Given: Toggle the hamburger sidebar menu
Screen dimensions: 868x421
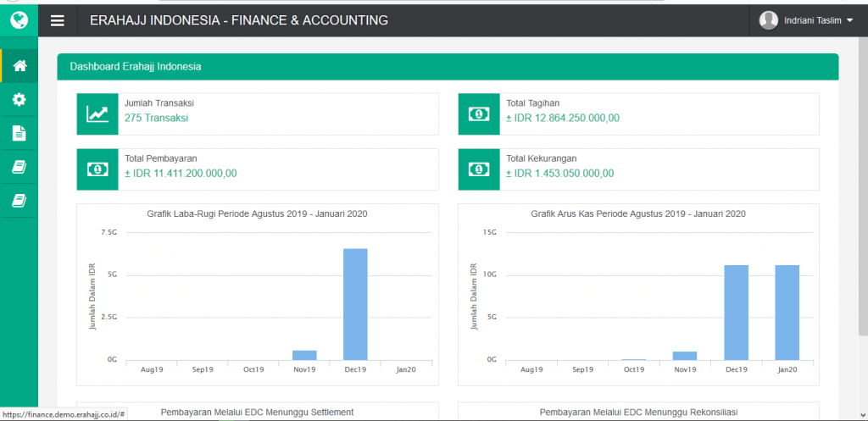Looking at the screenshot, I should (x=58, y=20).
